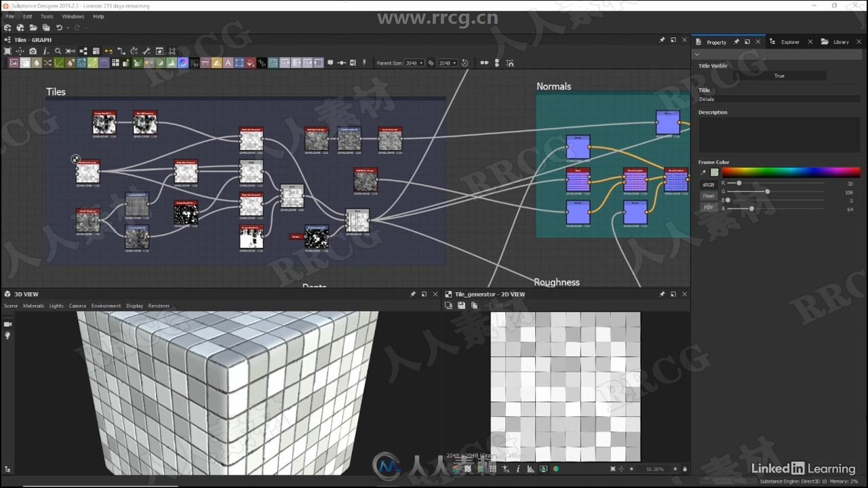Click the fit-to-view icon in graph toolbar

coord(7,52)
